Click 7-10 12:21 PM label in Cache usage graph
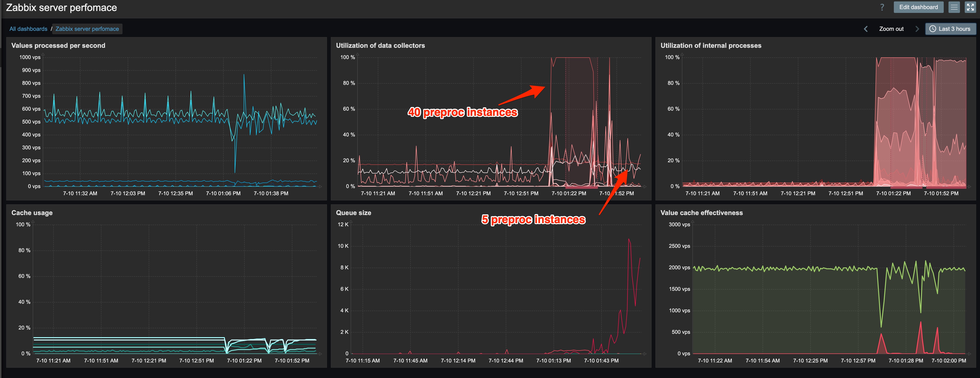The width and height of the screenshot is (980, 378). [149, 361]
